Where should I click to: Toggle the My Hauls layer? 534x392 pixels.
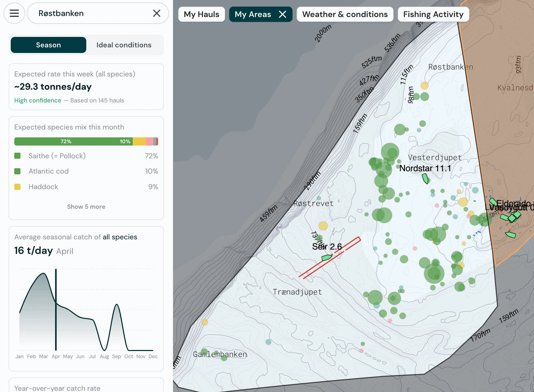tap(202, 14)
